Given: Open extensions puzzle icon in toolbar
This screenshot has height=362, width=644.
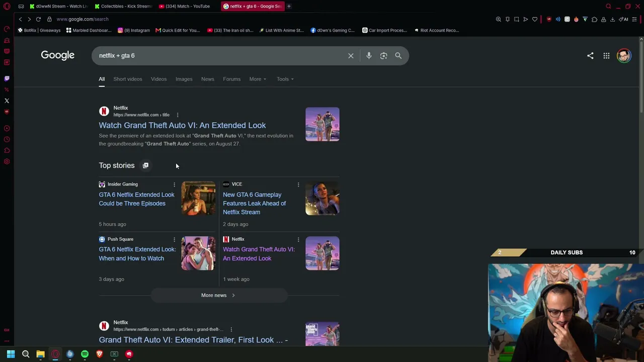Looking at the screenshot, I should point(594,19).
